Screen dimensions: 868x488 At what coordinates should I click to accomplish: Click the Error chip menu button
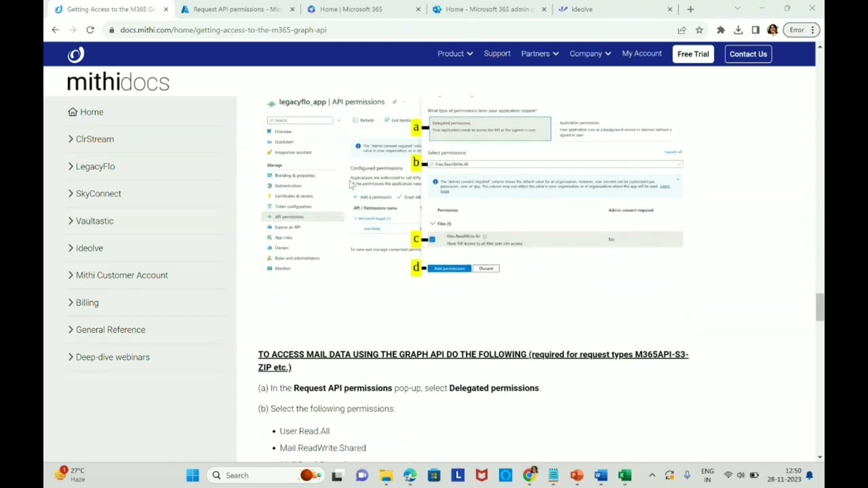(x=802, y=30)
